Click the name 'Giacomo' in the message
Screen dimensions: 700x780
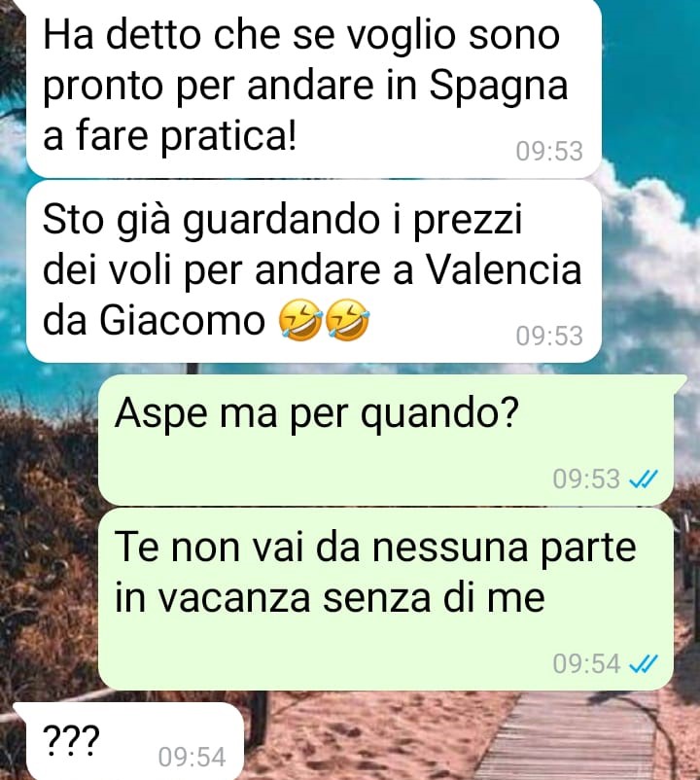[x=182, y=321]
